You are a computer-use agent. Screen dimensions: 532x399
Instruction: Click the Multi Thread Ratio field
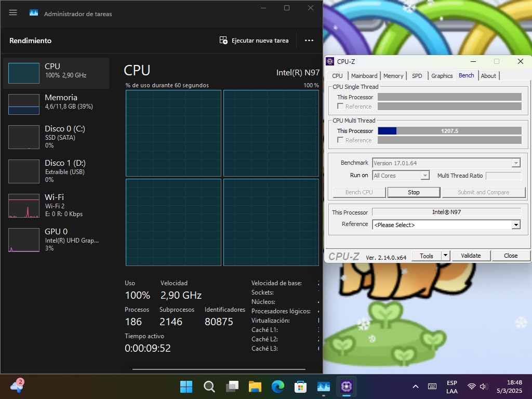(x=503, y=176)
